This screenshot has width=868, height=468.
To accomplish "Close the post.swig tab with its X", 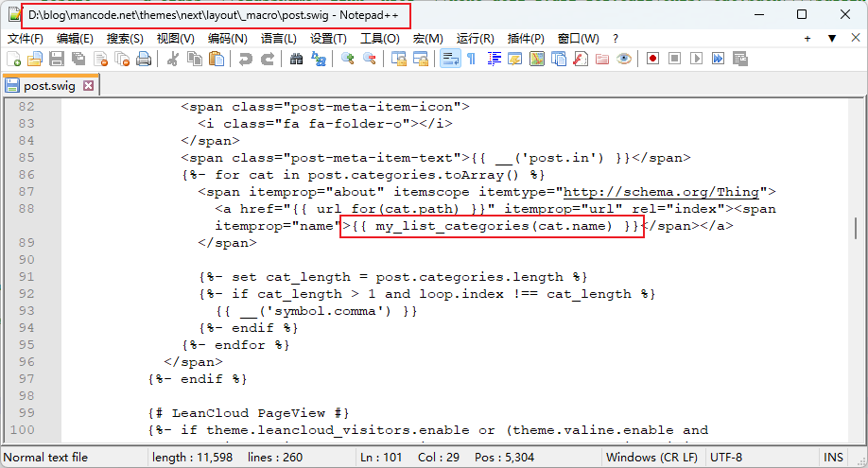I will pos(89,86).
